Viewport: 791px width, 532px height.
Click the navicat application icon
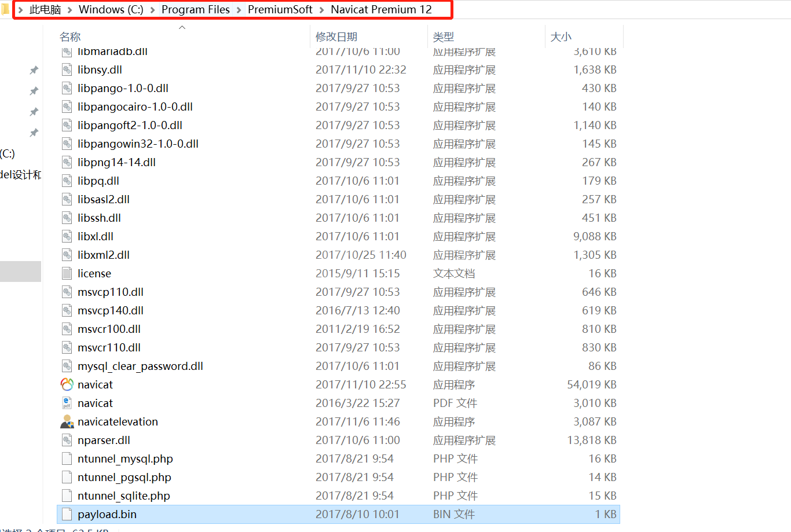click(67, 384)
